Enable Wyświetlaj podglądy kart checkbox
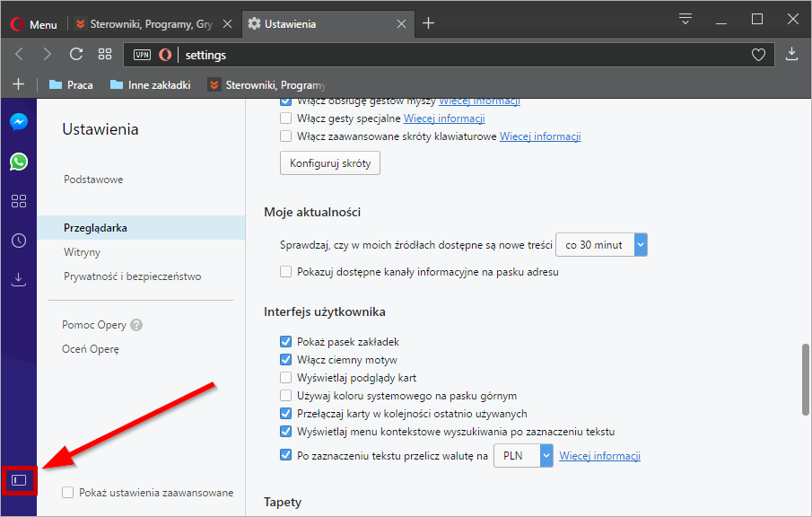The width and height of the screenshot is (812, 517). (286, 377)
